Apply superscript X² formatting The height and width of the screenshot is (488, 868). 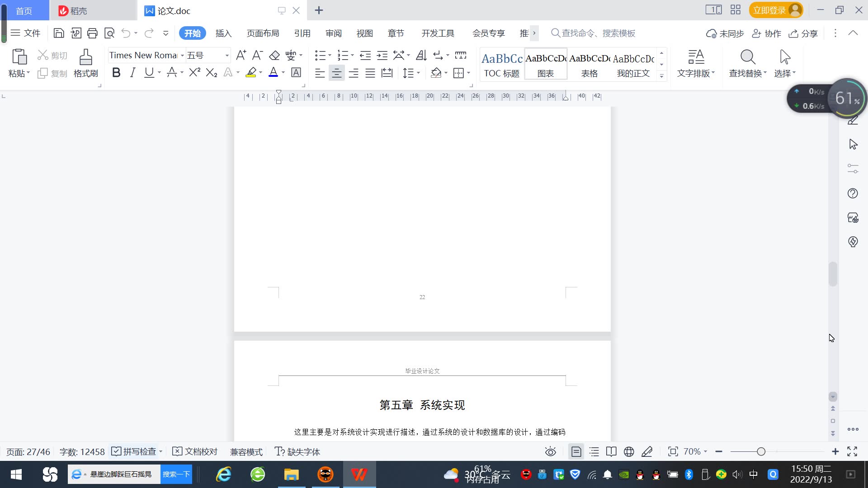(x=195, y=72)
